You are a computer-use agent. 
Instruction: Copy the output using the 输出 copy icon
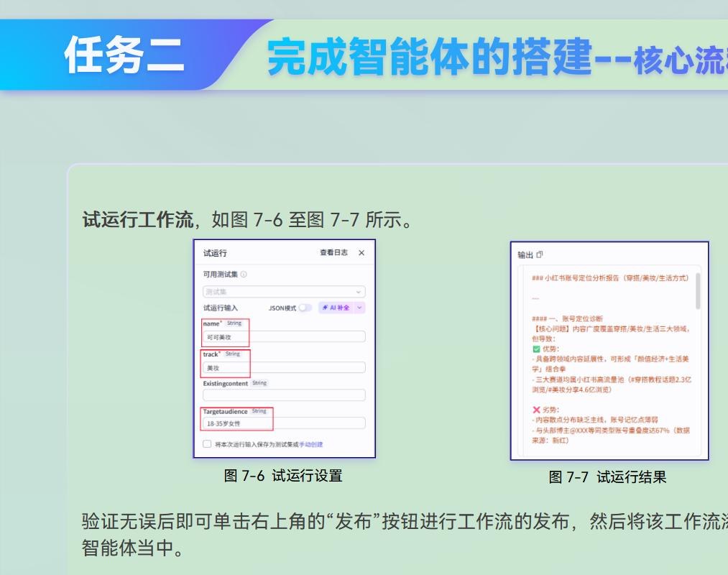click(x=540, y=254)
